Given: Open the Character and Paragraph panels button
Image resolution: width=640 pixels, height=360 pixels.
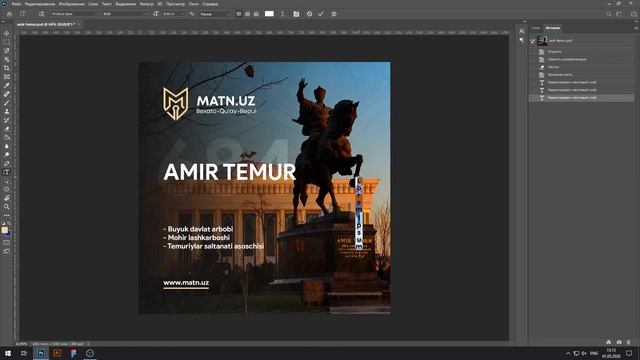Looking at the screenshot, I should tap(296, 14).
